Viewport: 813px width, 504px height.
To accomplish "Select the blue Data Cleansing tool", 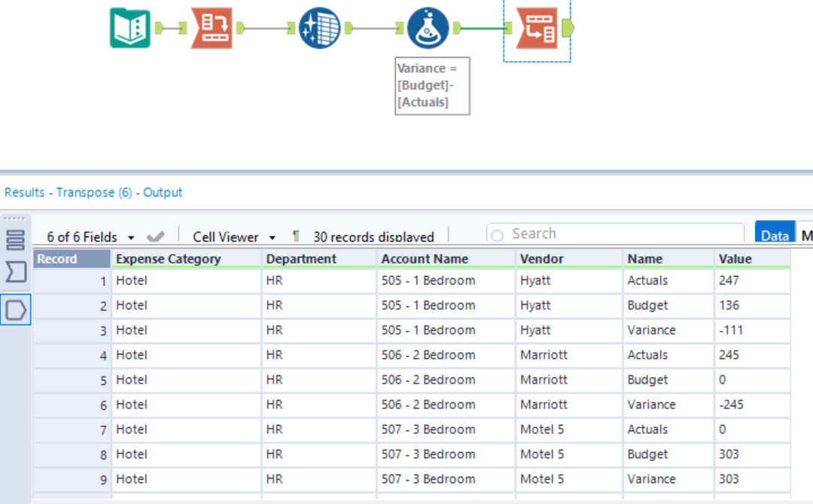I will [318, 26].
